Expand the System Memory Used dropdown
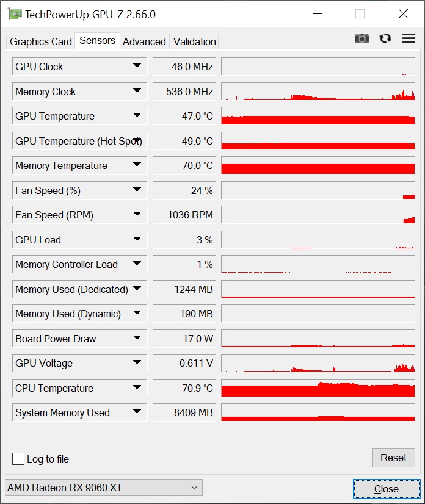 pos(137,412)
